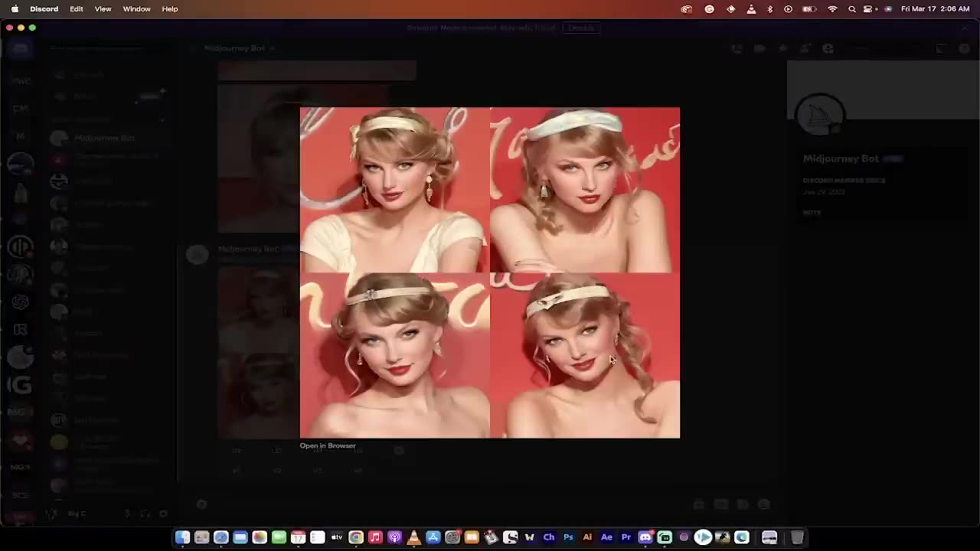Open Podcasts from the dock
Viewport: 980px width, 551px height.
point(394,537)
